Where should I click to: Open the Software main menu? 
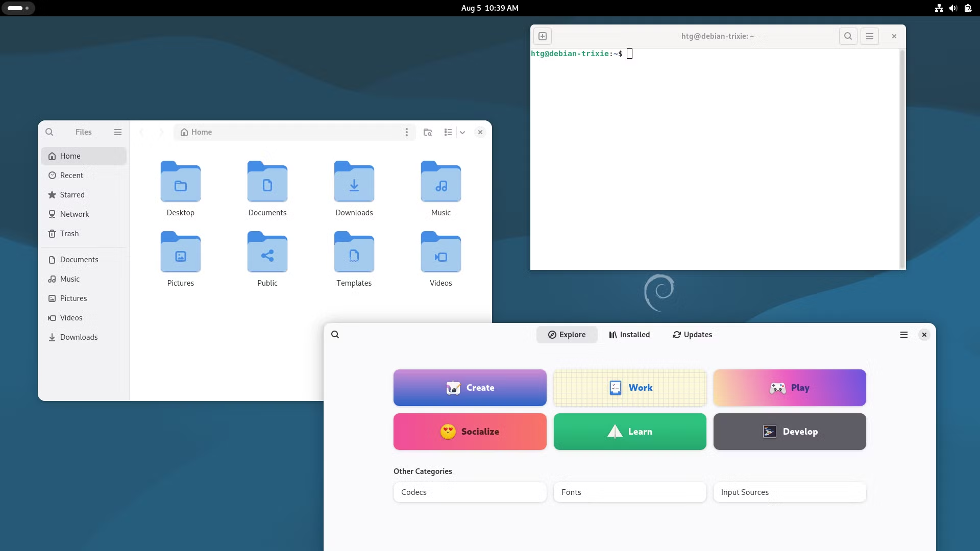[904, 335]
